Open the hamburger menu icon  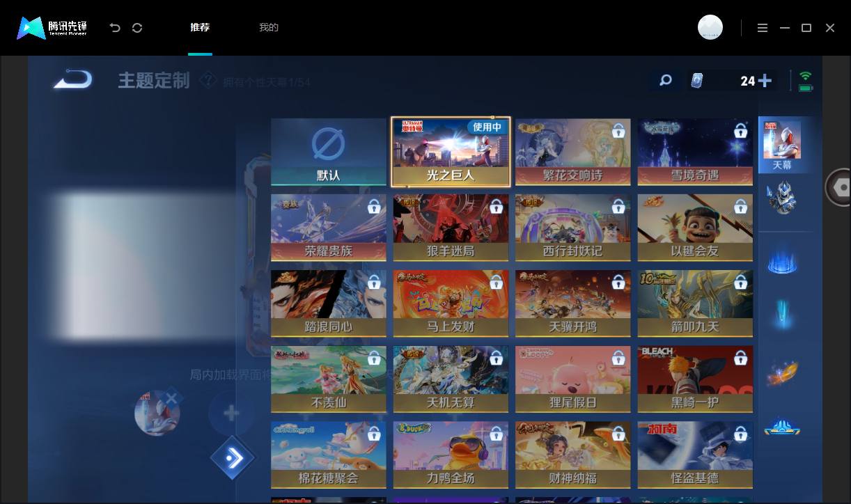coord(763,28)
